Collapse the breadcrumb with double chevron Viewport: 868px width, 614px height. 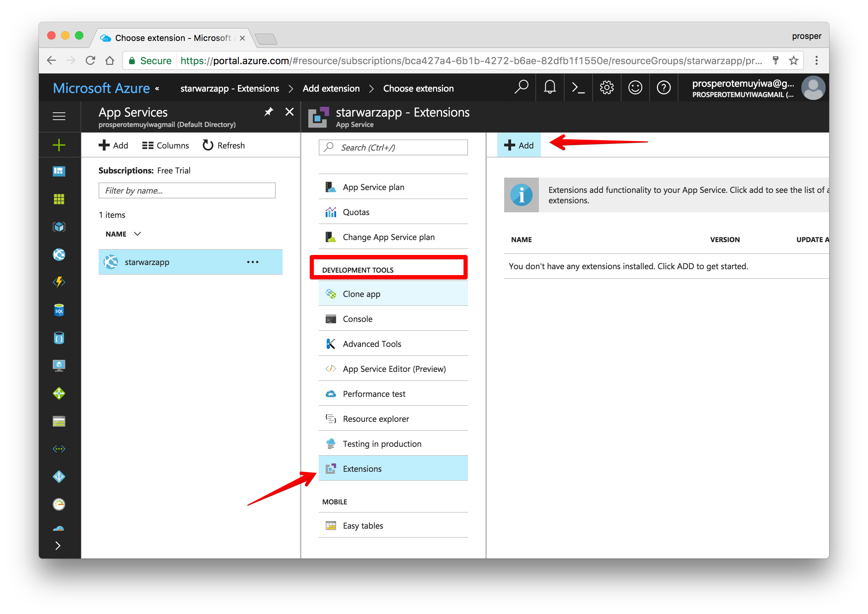pos(157,88)
